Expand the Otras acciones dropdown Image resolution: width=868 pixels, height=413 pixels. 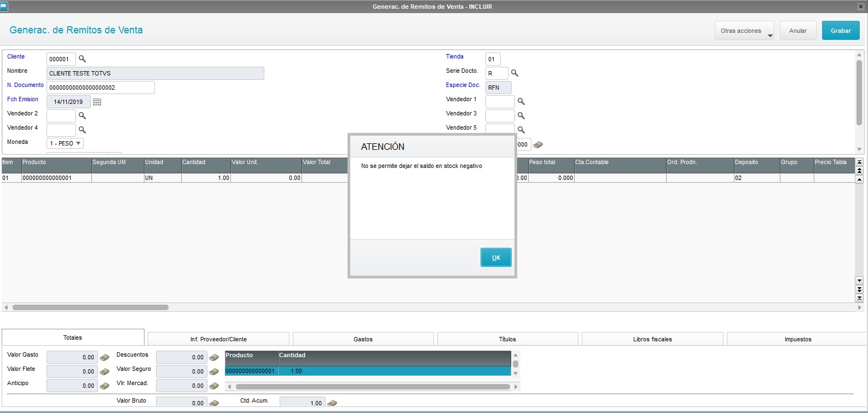744,31
